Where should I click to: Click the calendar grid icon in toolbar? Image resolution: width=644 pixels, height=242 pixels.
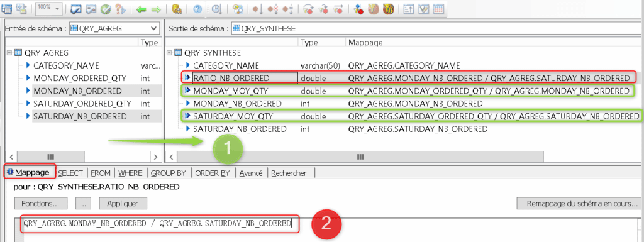pyautogui.click(x=438, y=9)
